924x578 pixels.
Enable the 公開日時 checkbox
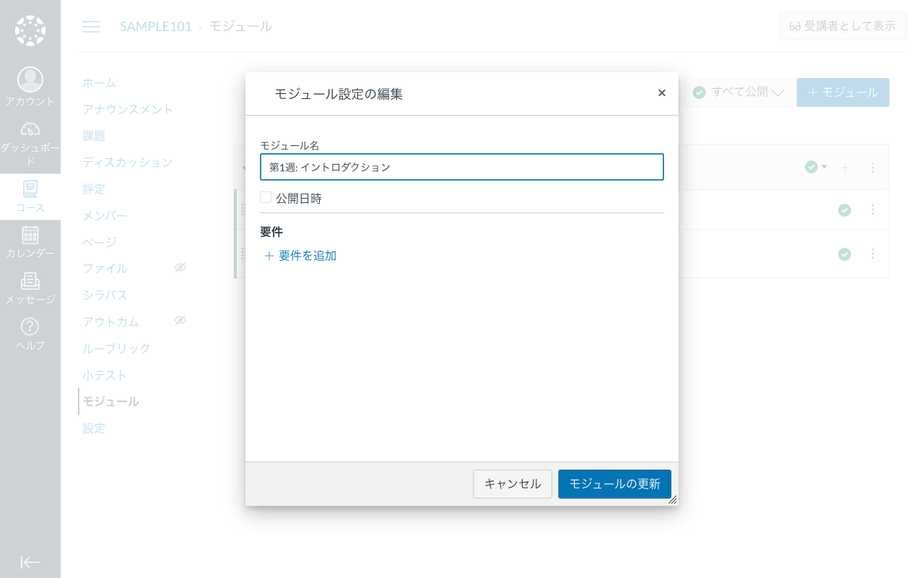coord(266,197)
